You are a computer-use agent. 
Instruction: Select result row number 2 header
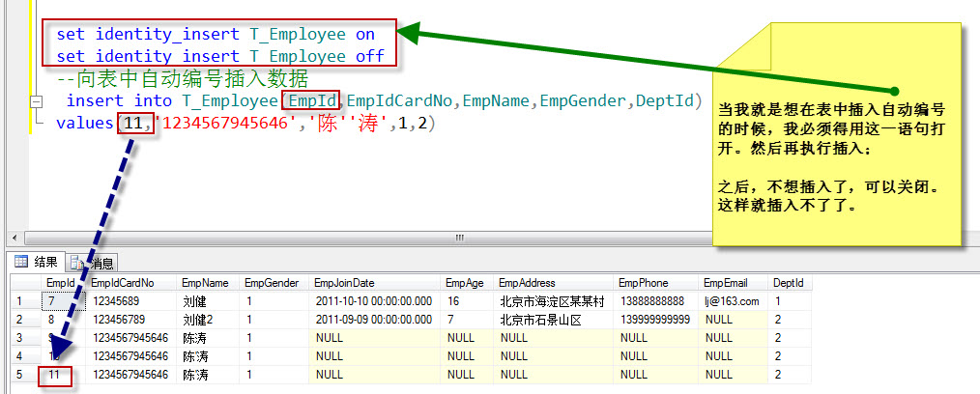click(x=26, y=320)
